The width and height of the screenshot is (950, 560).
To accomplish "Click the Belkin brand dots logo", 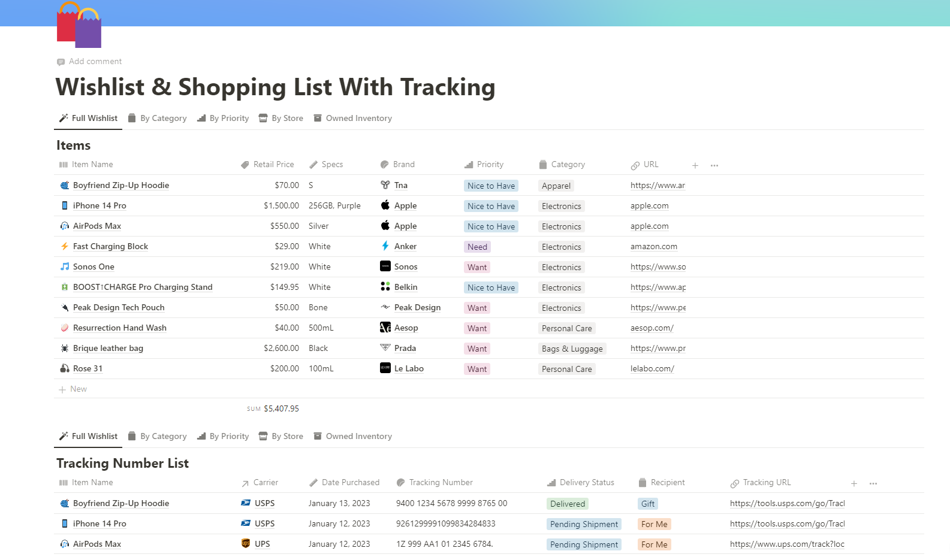I will [385, 287].
